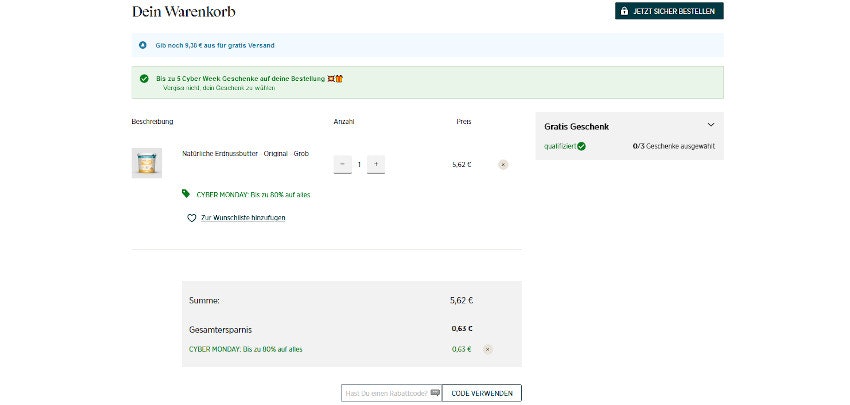
Task: Click the quantity number field
Action: click(x=359, y=164)
